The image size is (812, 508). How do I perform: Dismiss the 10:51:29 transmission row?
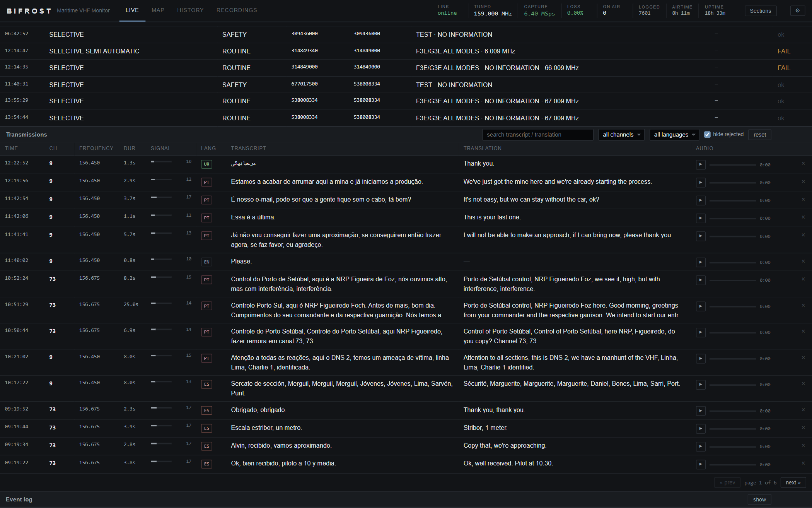click(x=803, y=305)
